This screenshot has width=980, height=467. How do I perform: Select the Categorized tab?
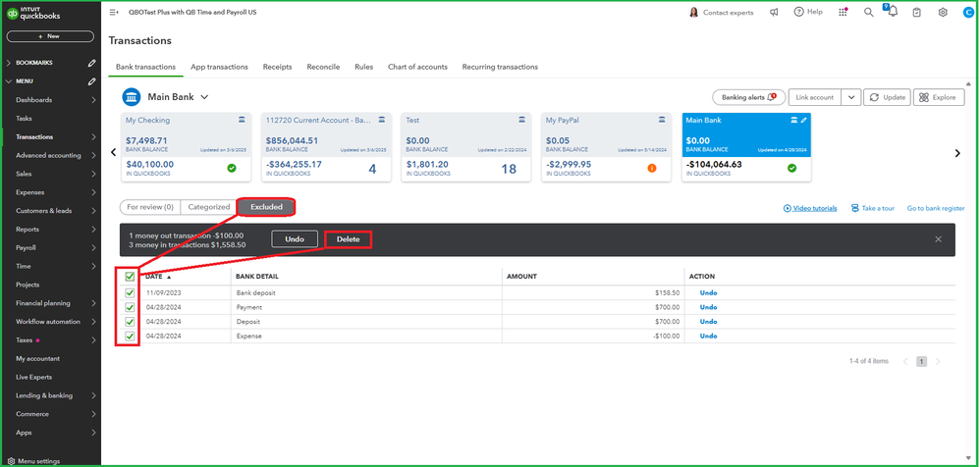pos(209,207)
